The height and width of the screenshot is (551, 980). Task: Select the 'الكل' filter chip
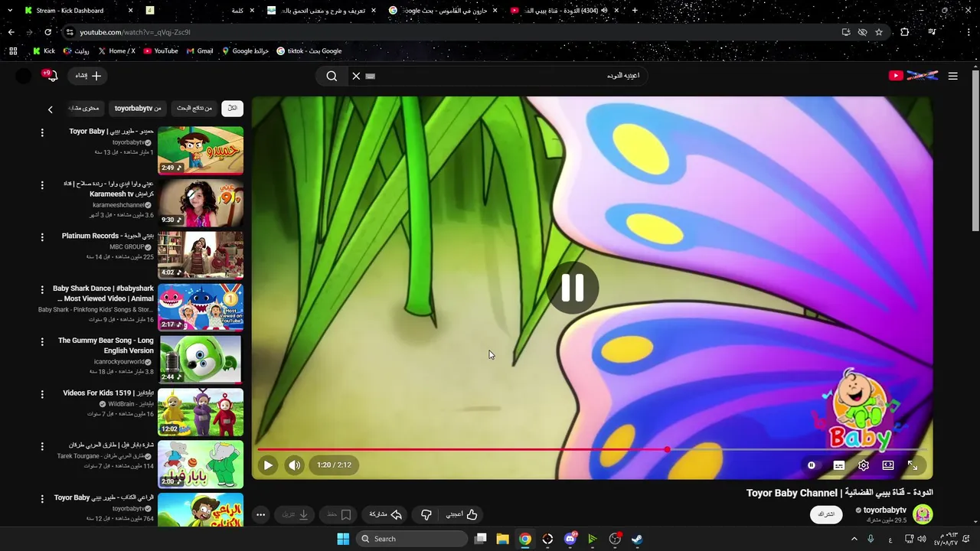233,108
